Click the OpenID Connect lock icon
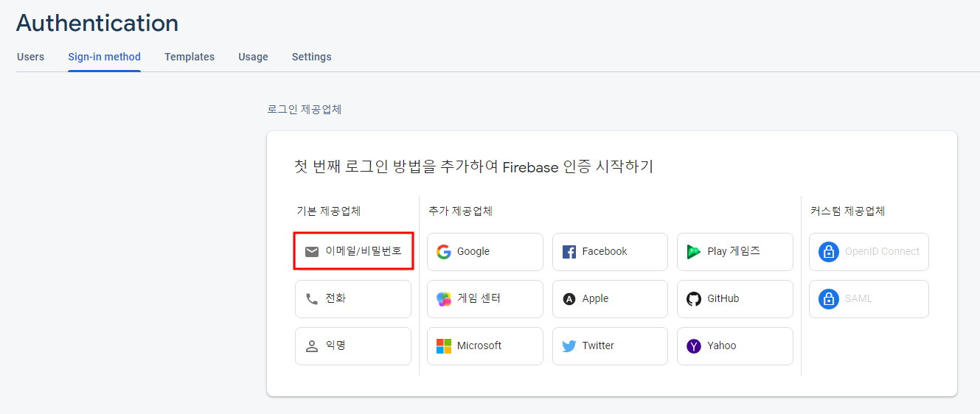The width and height of the screenshot is (980, 414). click(829, 252)
